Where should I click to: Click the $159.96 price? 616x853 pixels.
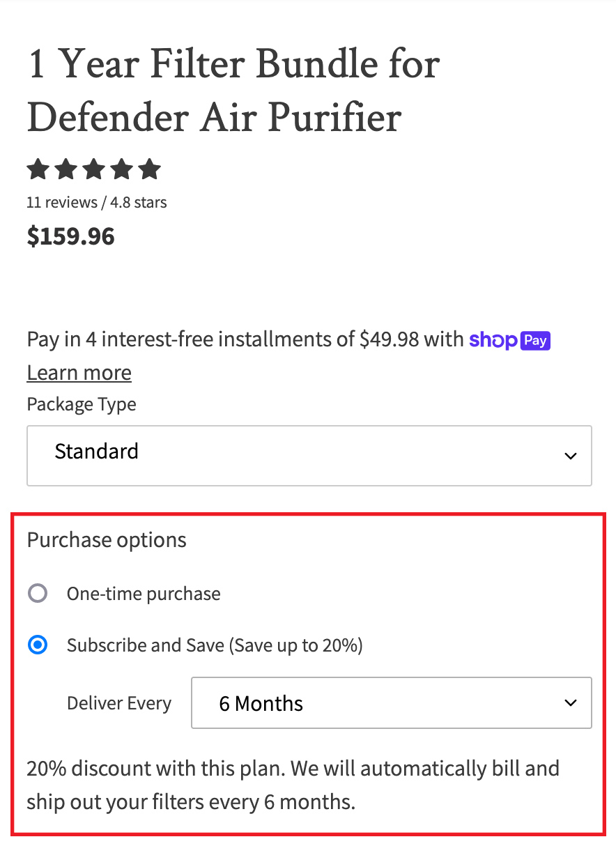pos(71,236)
